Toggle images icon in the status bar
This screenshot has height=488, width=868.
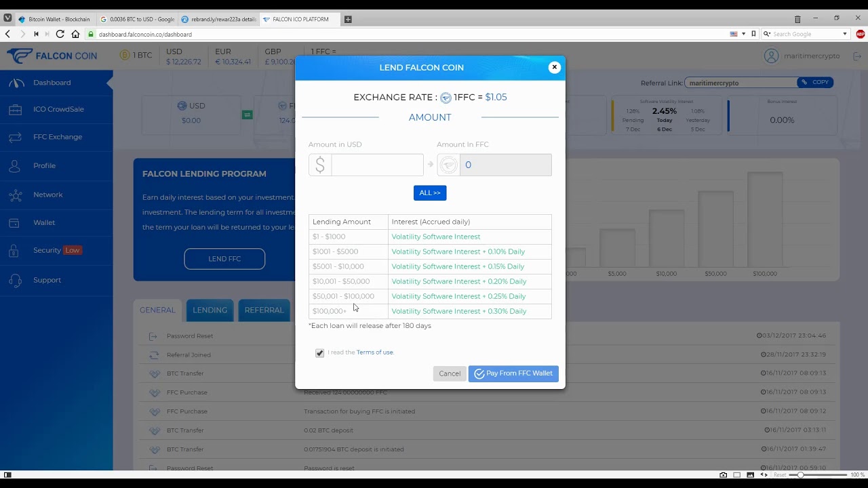(x=751, y=474)
